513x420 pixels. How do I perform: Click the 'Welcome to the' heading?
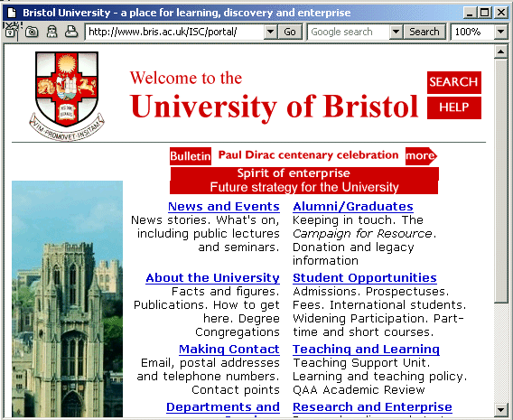click(x=186, y=79)
